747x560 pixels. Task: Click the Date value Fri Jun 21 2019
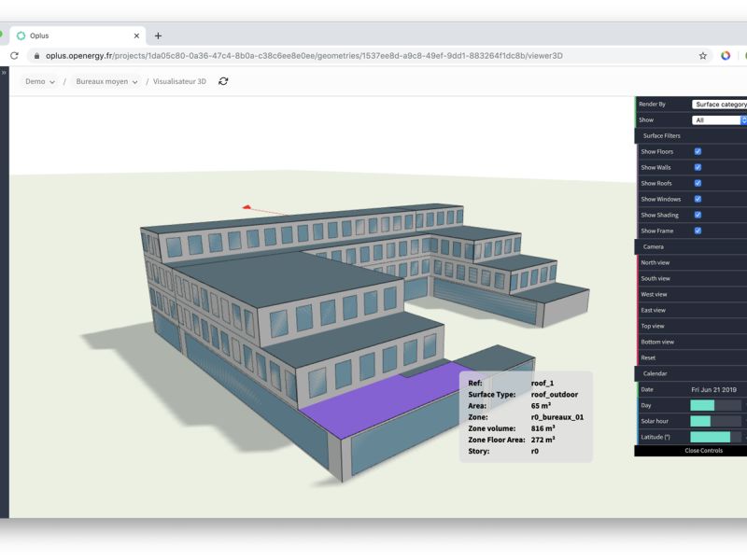tap(713, 389)
